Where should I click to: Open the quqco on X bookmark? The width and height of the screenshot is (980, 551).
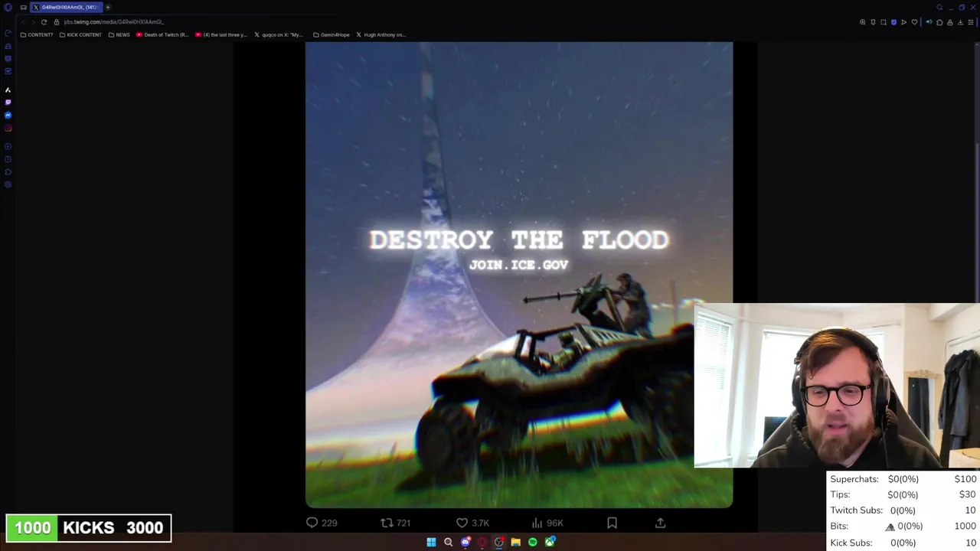point(279,34)
